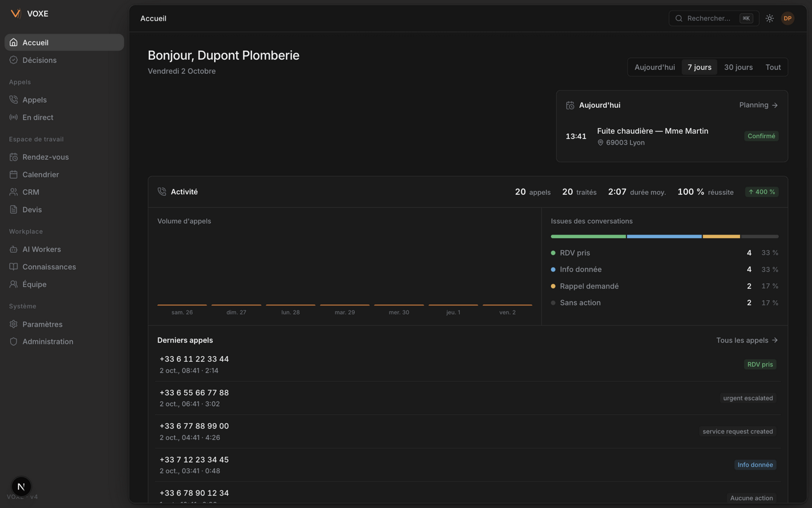Select the 30 jours period tab
Viewport: 812px width, 508px height.
pos(738,67)
